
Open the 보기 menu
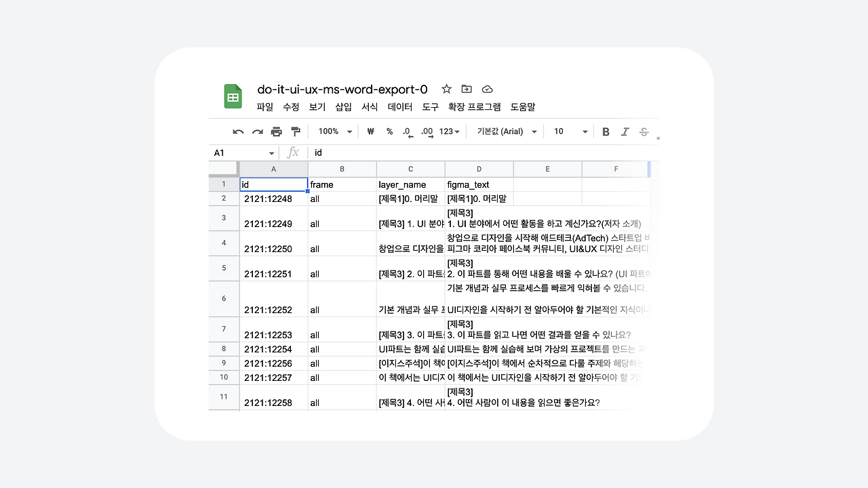pyautogui.click(x=317, y=107)
